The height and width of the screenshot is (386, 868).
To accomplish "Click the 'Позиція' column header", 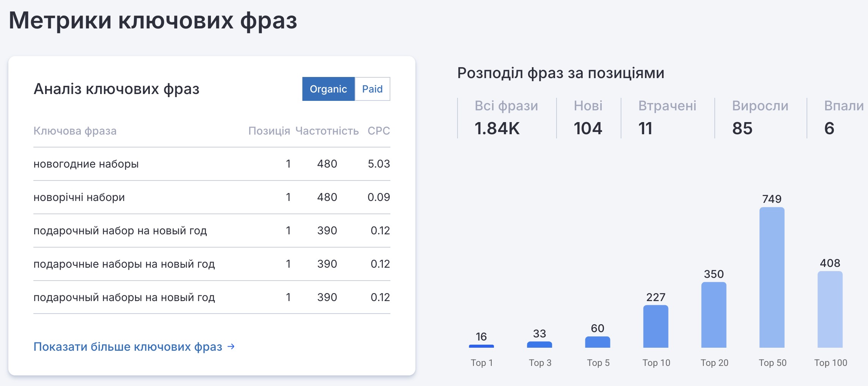I will tap(269, 131).
